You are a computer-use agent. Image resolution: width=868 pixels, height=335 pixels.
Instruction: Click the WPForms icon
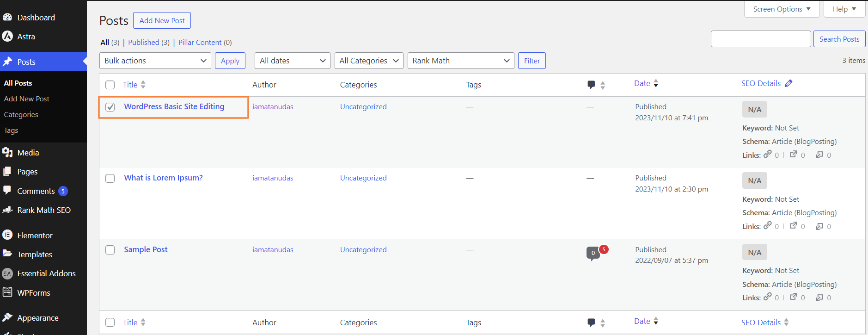click(x=7, y=292)
